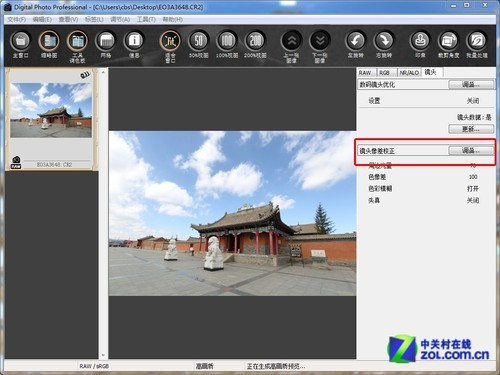Select the 镜头 lens tab

pyautogui.click(x=431, y=72)
